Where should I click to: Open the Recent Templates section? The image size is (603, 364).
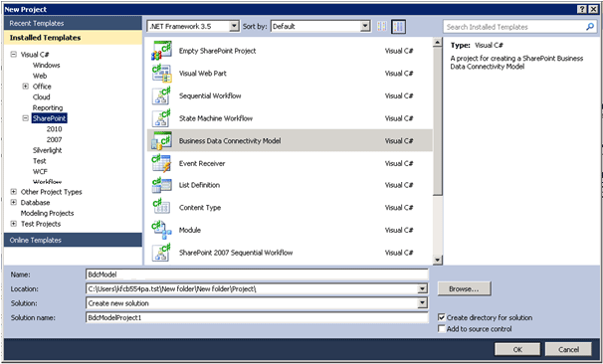(73, 23)
